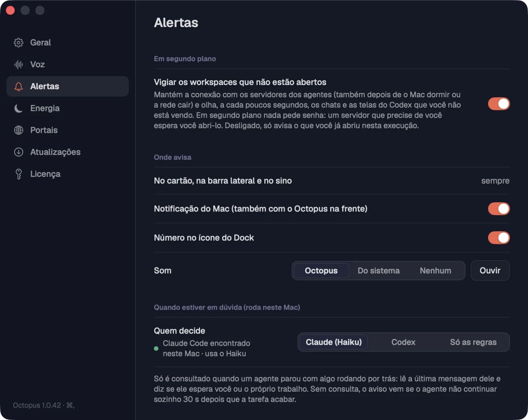Disable Notificação do Mac switch
Screen dimensions: 528x420
(499, 209)
